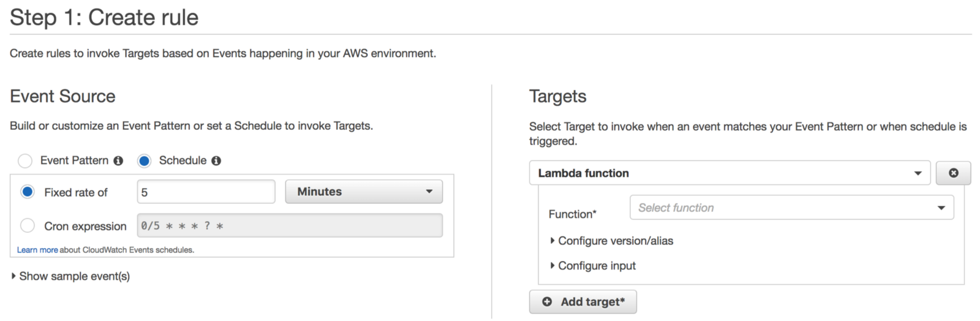Click info icon next to Event Pattern
The height and width of the screenshot is (321, 980).
pyautogui.click(x=118, y=160)
